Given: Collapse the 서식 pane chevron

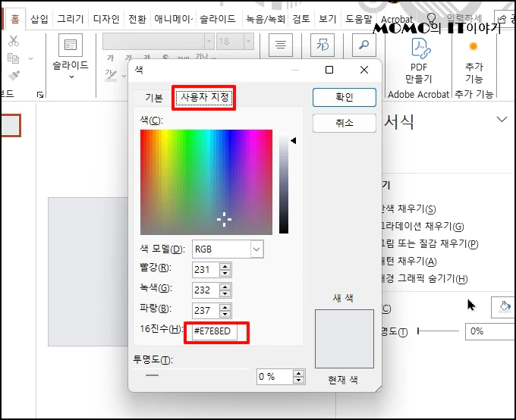Looking at the screenshot, I should [x=502, y=119].
